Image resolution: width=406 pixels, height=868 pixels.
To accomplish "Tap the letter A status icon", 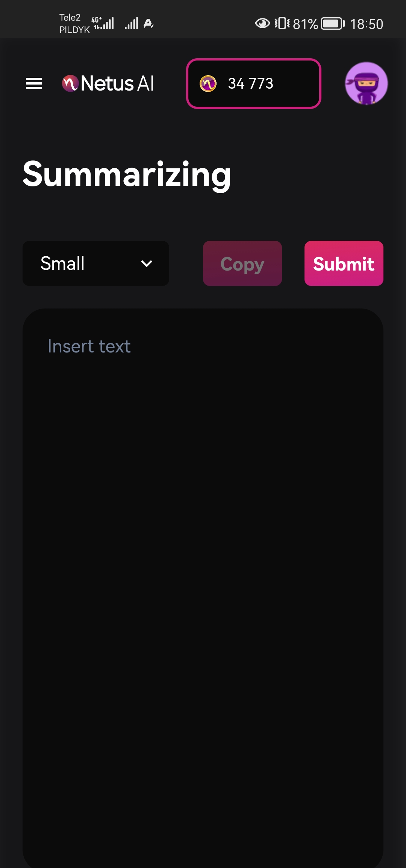I will [148, 24].
